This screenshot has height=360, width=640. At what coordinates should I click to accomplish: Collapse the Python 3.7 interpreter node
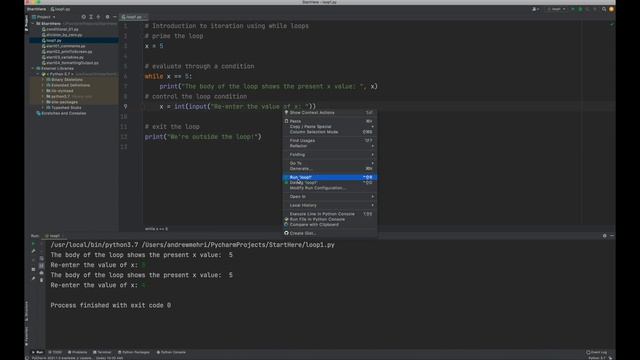(38, 74)
